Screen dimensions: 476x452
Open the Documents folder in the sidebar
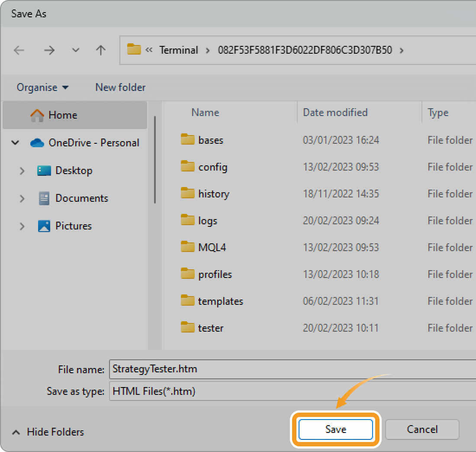82,198
